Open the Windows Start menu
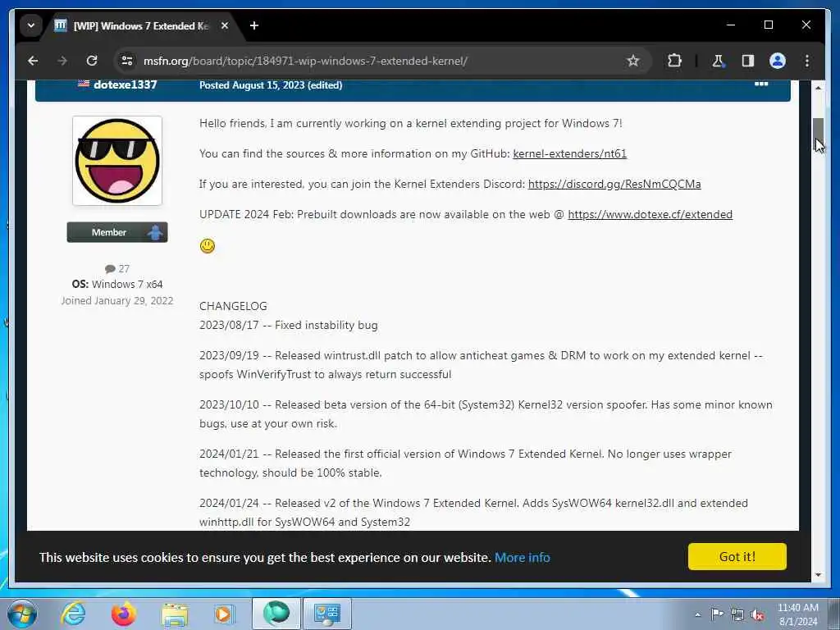This screenshot has width=840, height=630. coord(22,614)
